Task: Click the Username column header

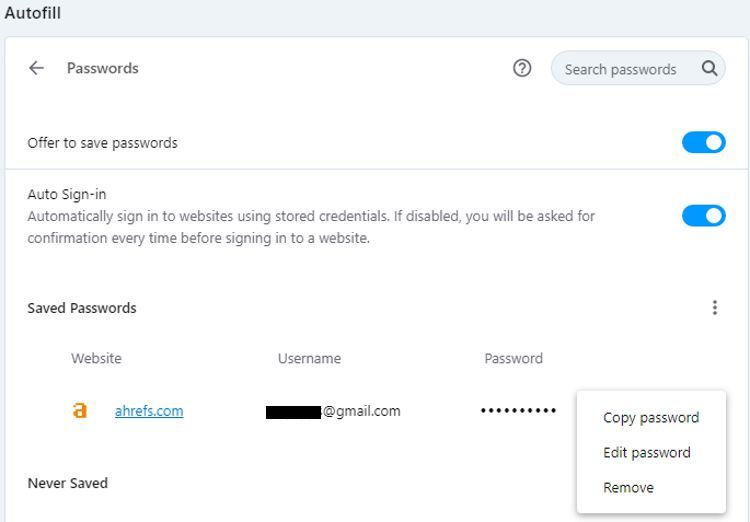Action: [309, 358]
